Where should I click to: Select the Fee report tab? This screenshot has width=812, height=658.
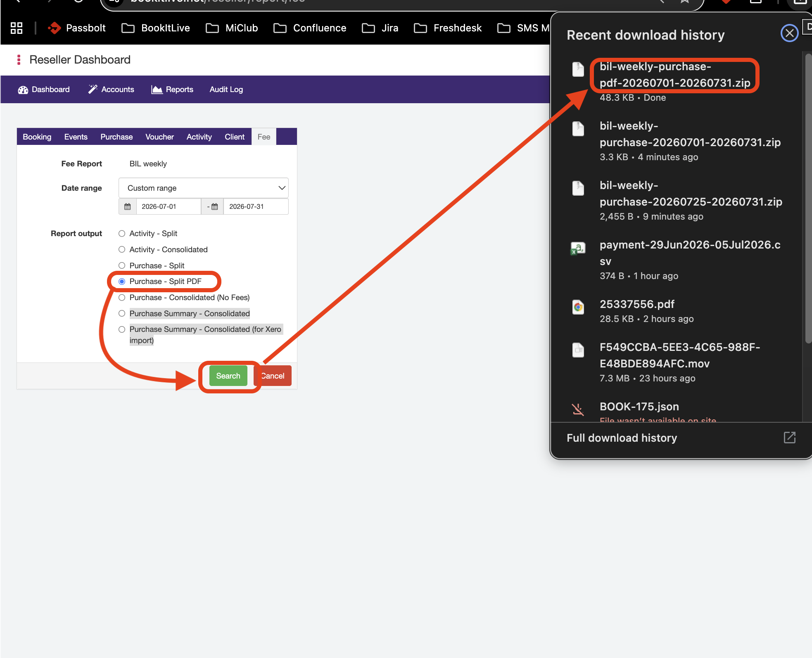click(264, 137)
